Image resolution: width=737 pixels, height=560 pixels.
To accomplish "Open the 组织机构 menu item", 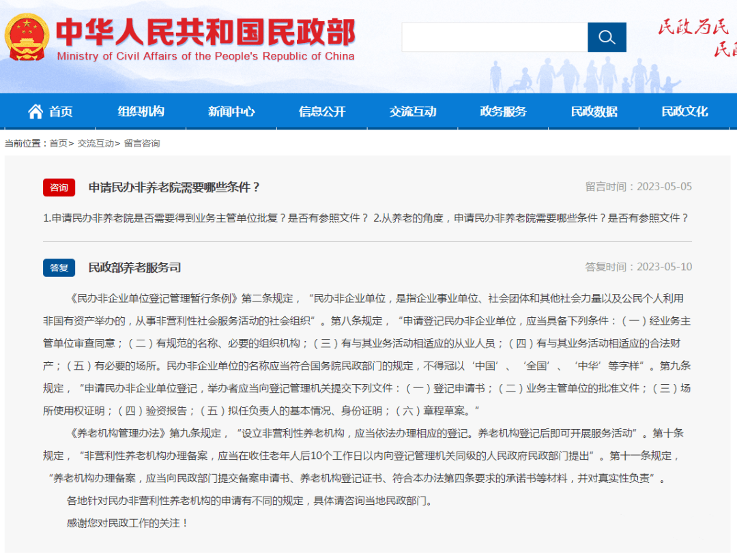I will 141,111.
